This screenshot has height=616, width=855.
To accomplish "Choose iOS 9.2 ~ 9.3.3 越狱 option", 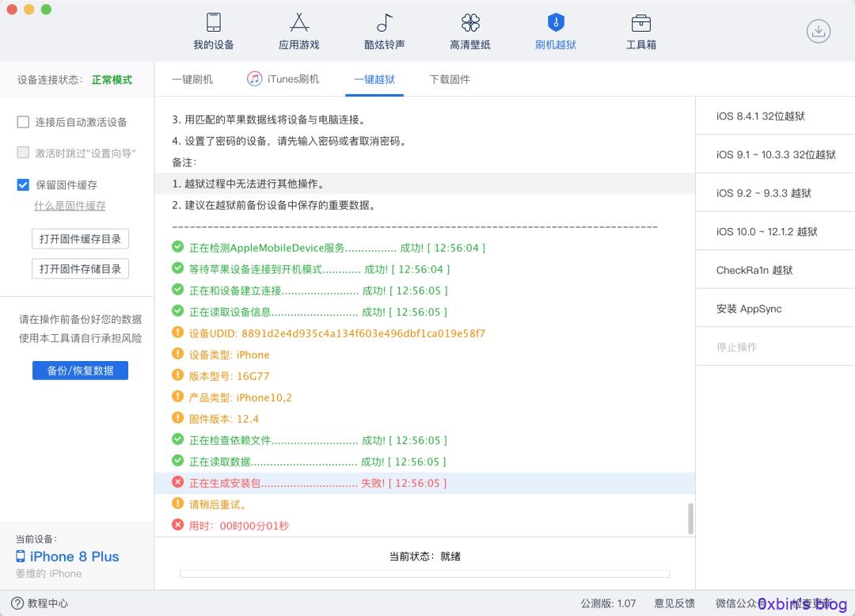I will coord(775,193).
